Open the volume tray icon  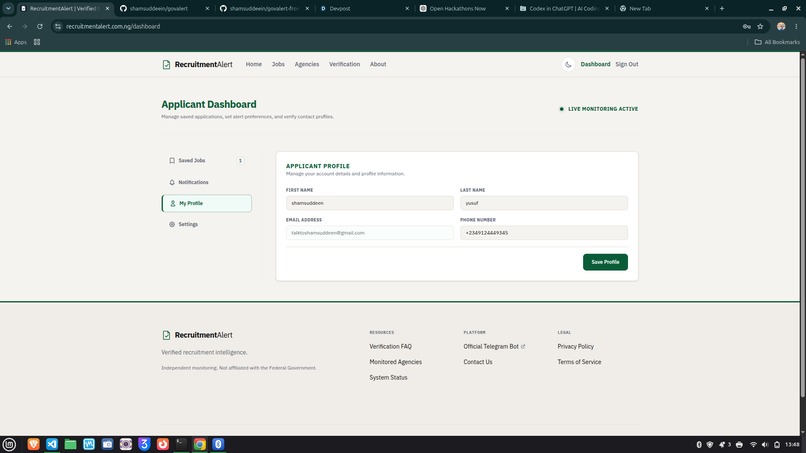pos(765,444)
